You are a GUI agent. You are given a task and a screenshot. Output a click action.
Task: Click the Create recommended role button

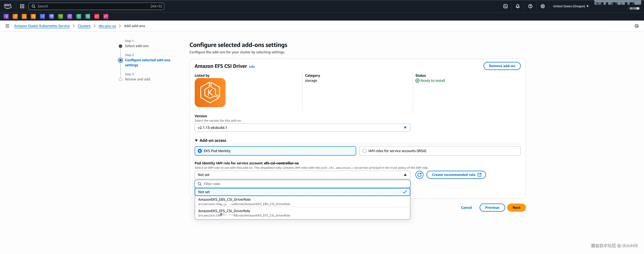(x=456, y=175)
